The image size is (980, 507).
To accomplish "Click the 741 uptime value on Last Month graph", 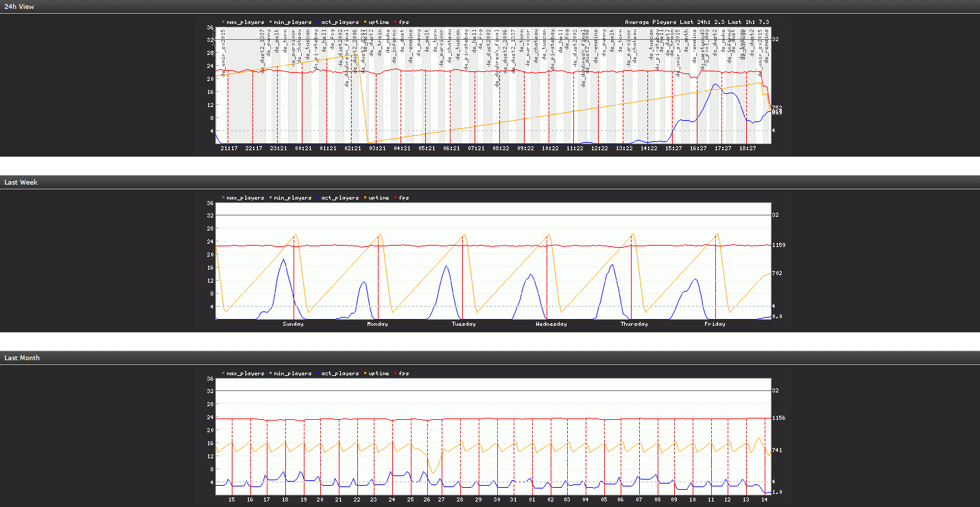I will [x=777, y=450].
